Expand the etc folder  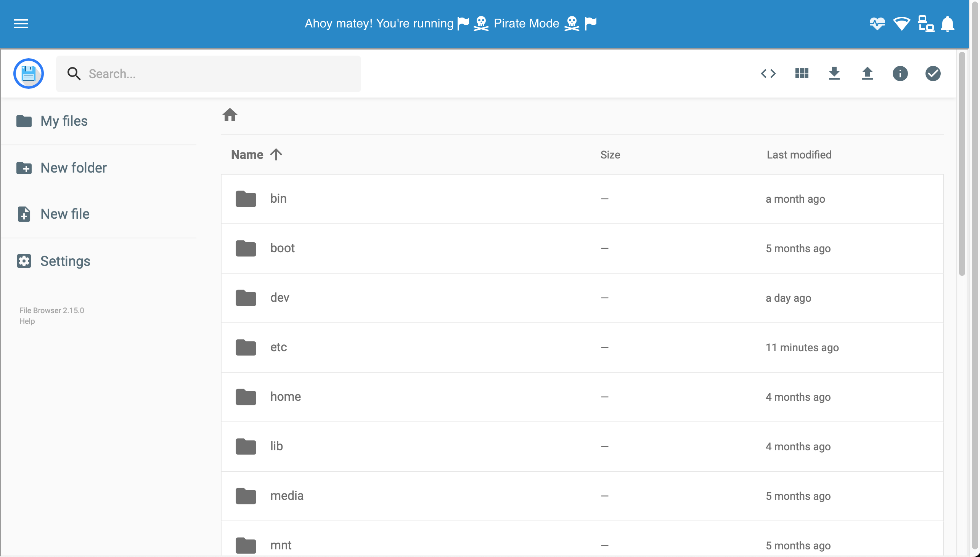(279, 347)
